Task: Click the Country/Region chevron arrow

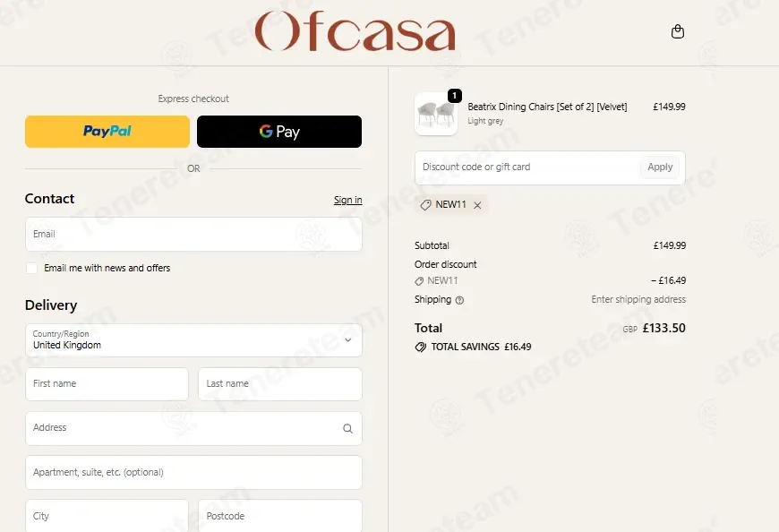Action: pos(347,340)
